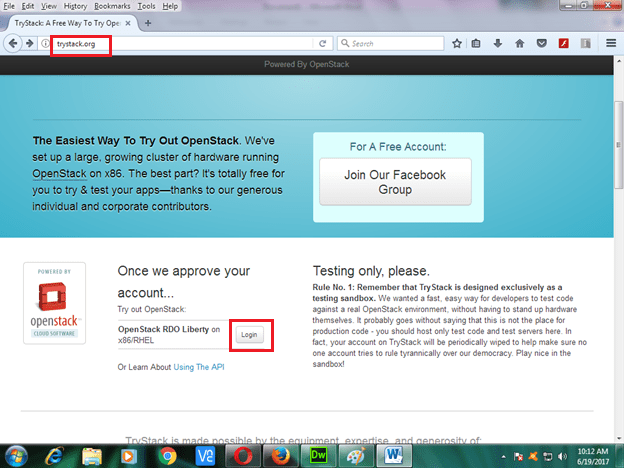Switch to Firefox in taskbar
The height and width of the screenshot is (468, 624).
click(281, 456)
